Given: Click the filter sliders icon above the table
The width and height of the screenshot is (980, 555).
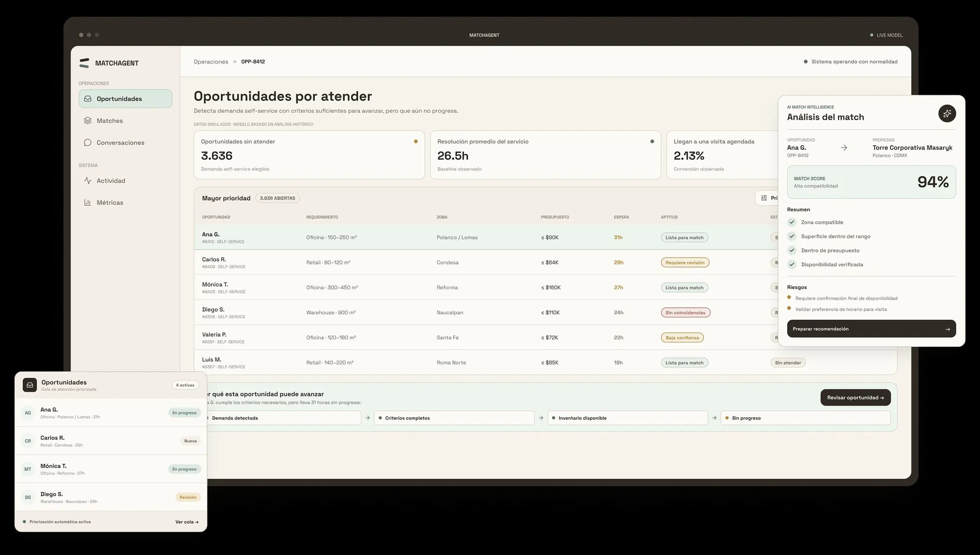Looking at the screenshot, I should [x=764, y=198].
